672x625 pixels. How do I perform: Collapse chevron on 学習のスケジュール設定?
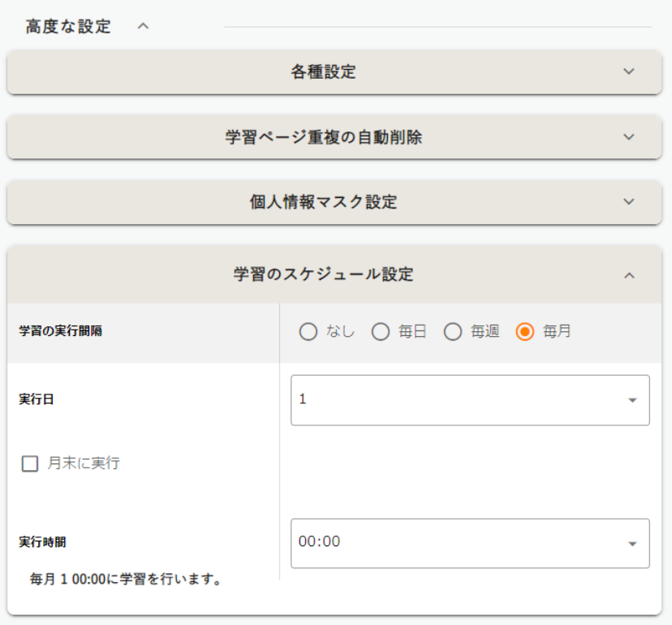tap(629, 275)
